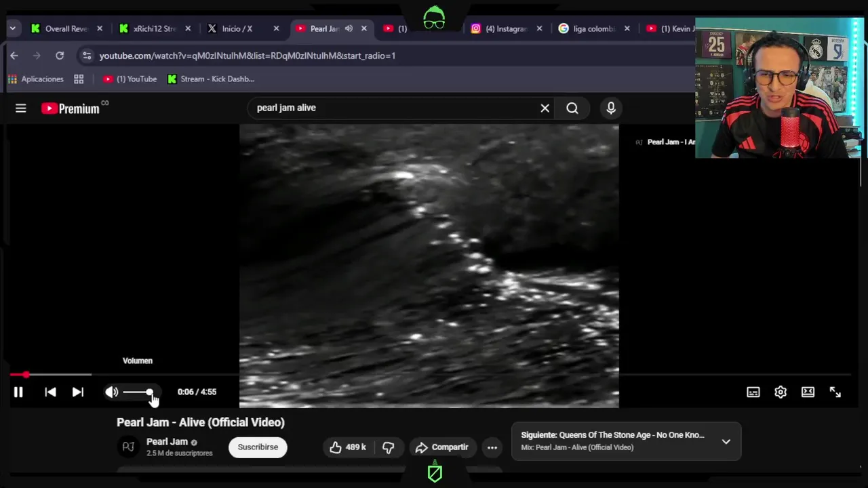Image resolution: width=868 pixels, height=488 pixels.
Task: Open more actions three-dot menu
Action: pyautogui.click(x=492, y=447)
